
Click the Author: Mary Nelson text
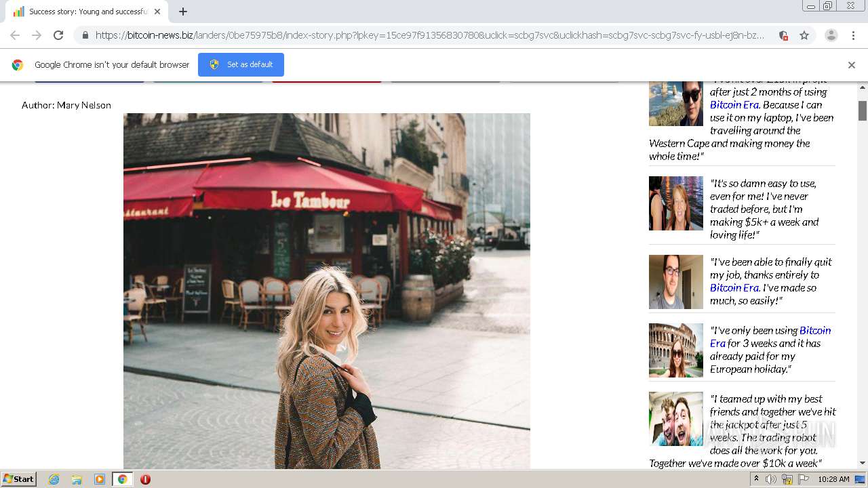coord(66,105)
